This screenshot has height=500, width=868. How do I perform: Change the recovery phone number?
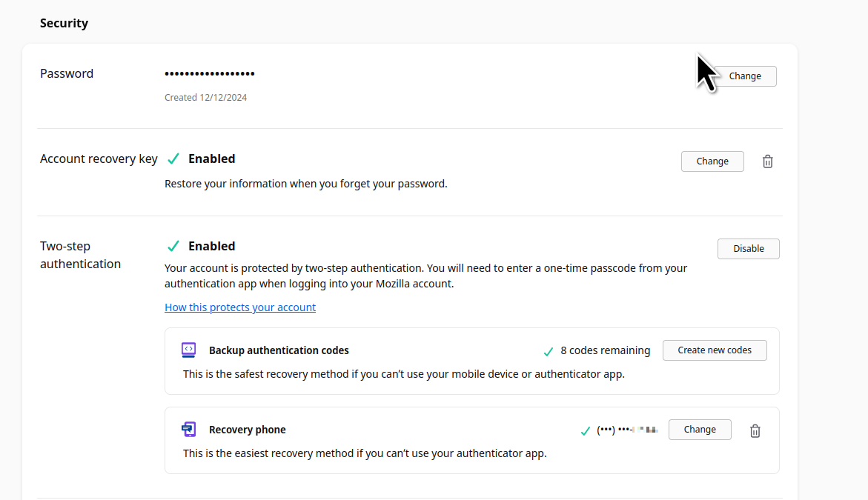click(x=699, y=430)
